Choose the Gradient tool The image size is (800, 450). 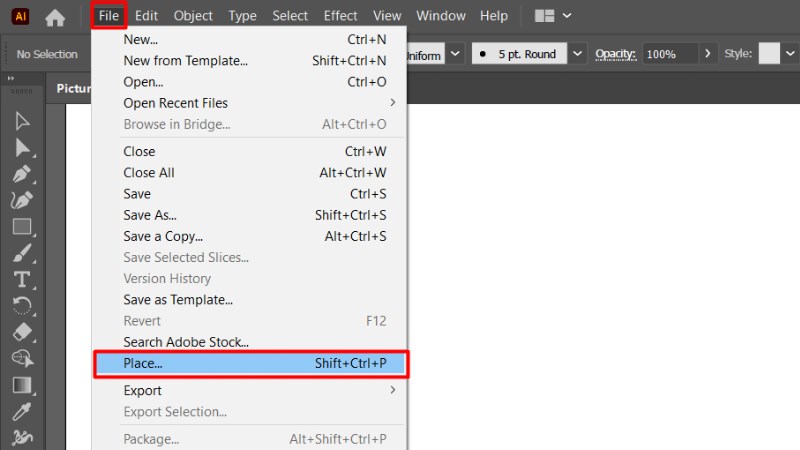click(x=22, y=385)
